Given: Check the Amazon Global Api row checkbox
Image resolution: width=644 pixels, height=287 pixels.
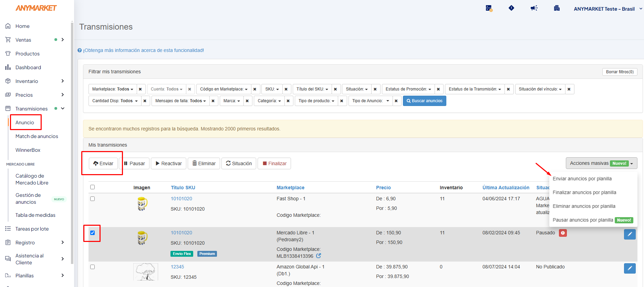Looking at the screenshot, I should [x=92, y=267].
